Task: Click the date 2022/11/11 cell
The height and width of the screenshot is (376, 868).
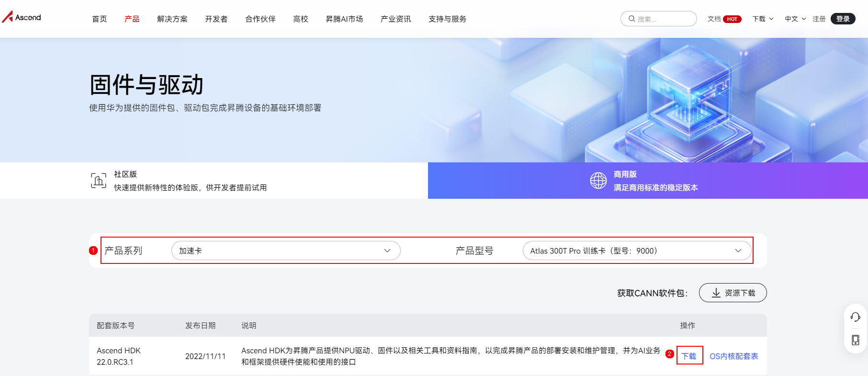Action: coord(205,356)
